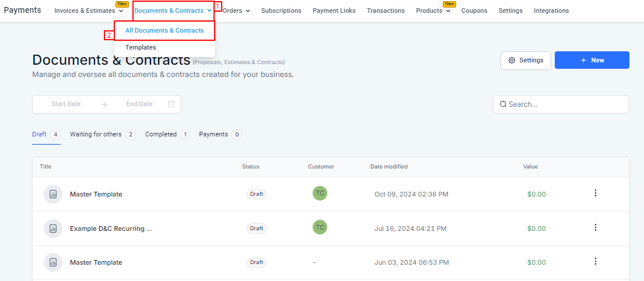The image size is (644, 281).
Task: Click Draft status badge in Oct 09 row
Action: pyautogui.click(x=257, y=195)
